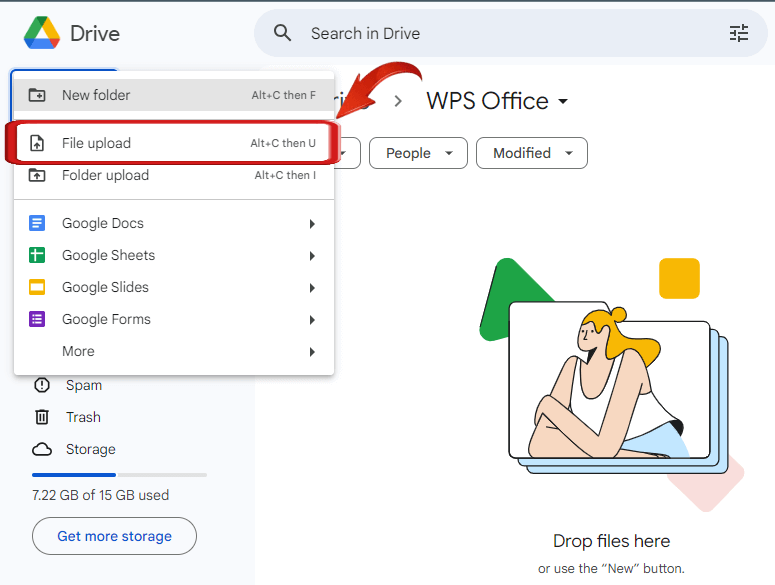The height and width of the screenshot is (585, 775).
Task: Click the Google Slides icon
Action: (x=37, y=287)
